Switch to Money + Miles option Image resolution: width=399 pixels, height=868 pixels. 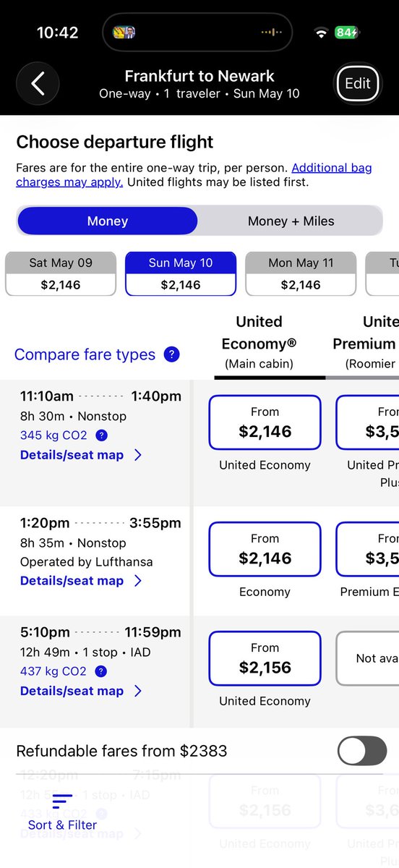click(291, 221)
